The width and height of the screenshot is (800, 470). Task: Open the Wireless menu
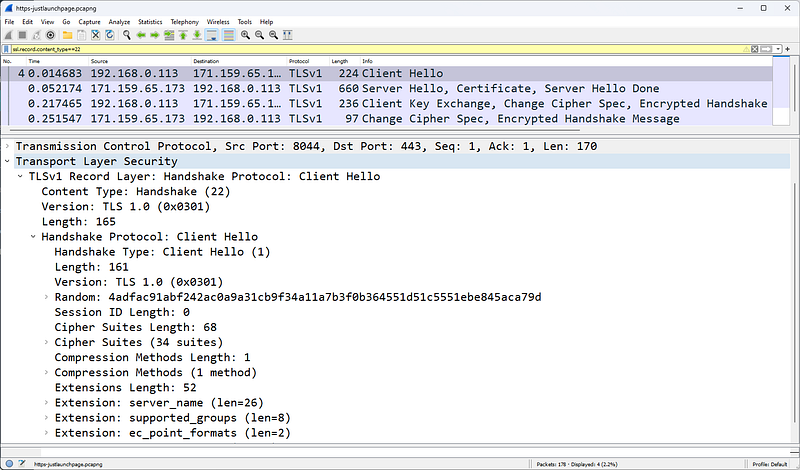click(218, 22)
